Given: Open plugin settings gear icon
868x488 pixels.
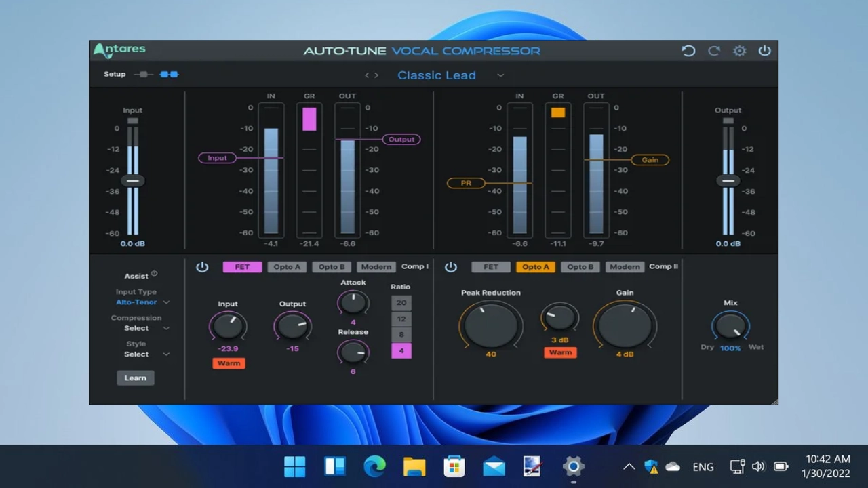Looking at the screenshot, I should point(739,51).
